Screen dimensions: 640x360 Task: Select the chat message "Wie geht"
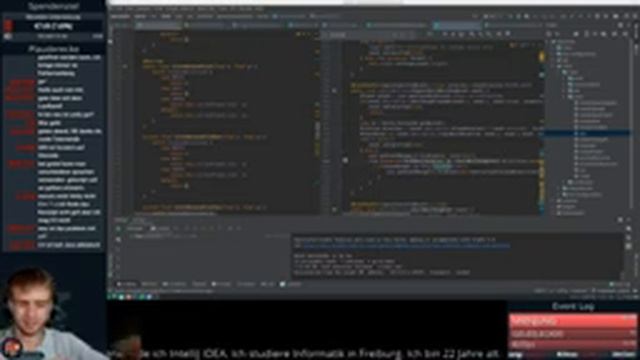[49, 122]
